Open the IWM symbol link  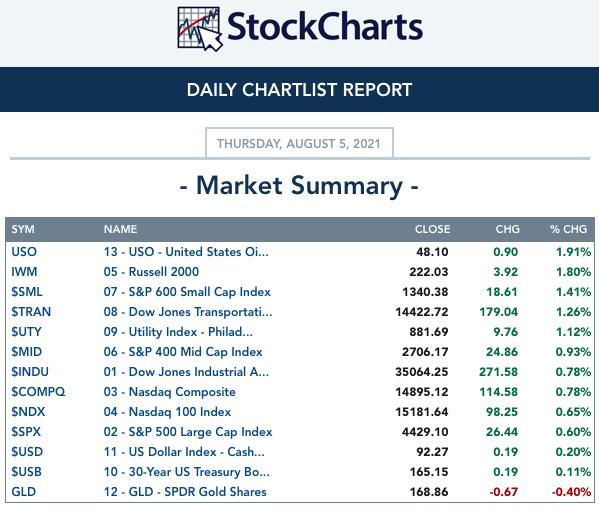click(x=24, y=272)
